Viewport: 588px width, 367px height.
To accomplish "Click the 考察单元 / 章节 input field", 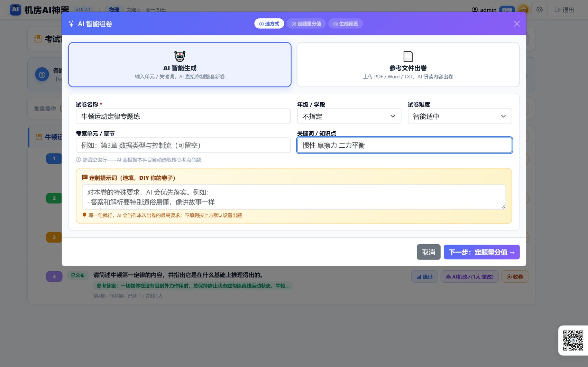I will tap(183, 145).
